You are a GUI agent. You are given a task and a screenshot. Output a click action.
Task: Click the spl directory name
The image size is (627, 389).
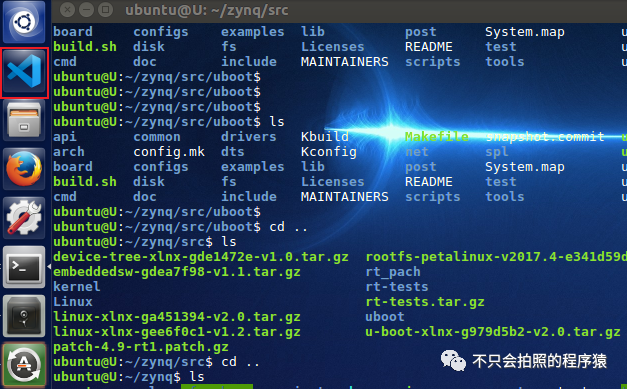click(497, 152)
